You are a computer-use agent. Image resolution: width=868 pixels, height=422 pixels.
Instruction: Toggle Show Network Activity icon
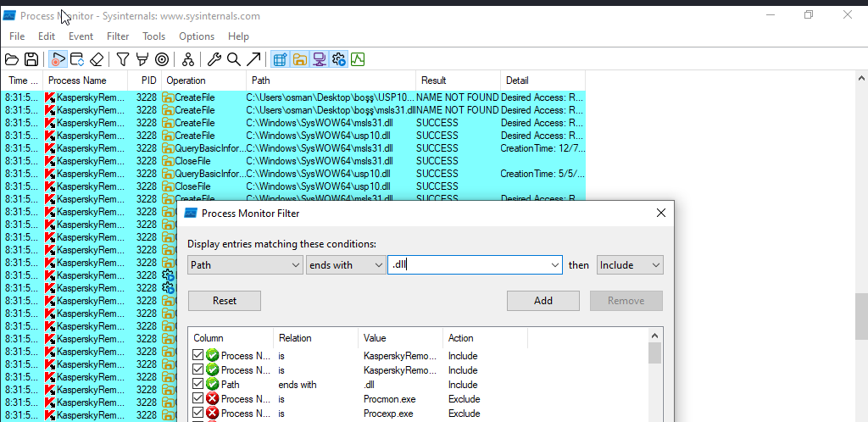pos(319,59)
